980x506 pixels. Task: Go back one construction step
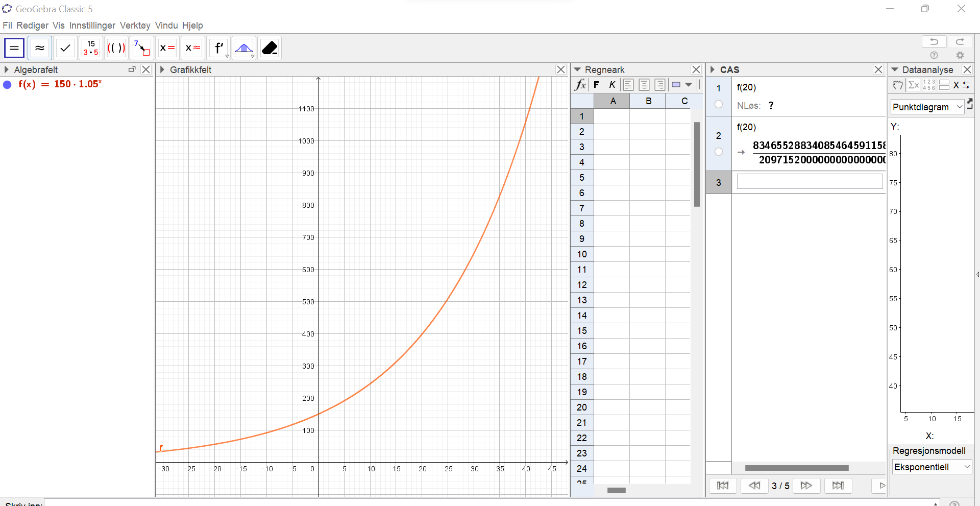(x=754, y=486)
